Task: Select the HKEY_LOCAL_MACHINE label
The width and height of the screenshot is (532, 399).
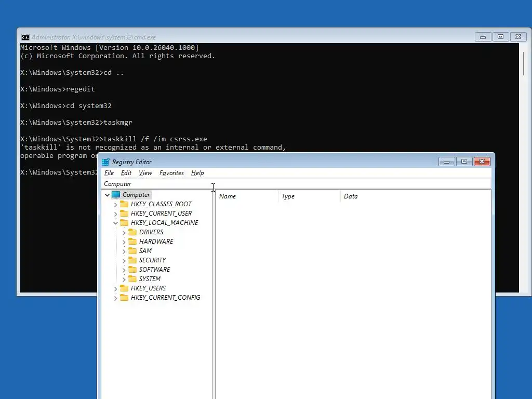Action: (x=165, y=222)
